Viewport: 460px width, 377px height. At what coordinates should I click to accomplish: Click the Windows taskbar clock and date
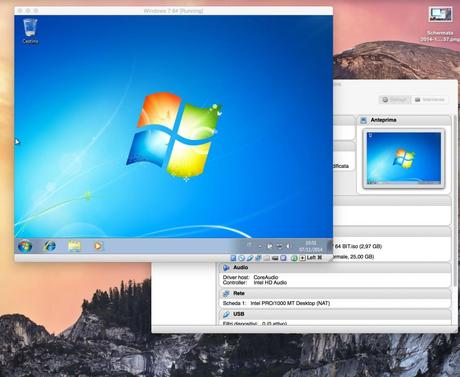[x=311, y=246]
